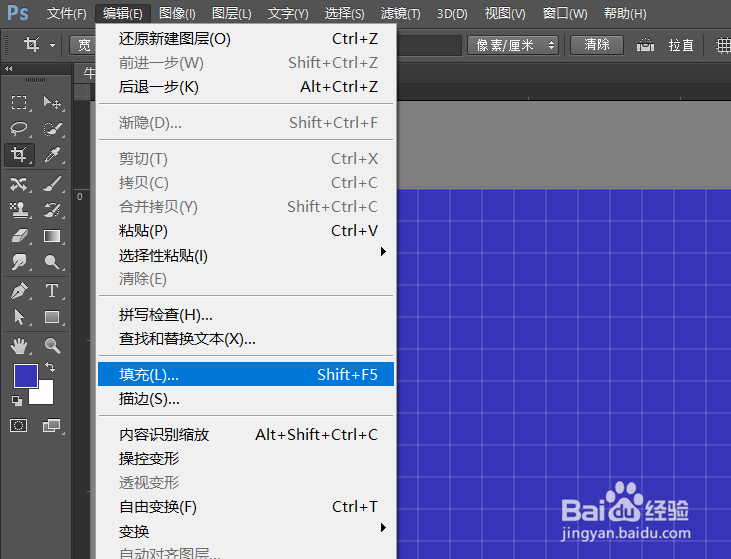Select the Brush tool

point(52,184)
